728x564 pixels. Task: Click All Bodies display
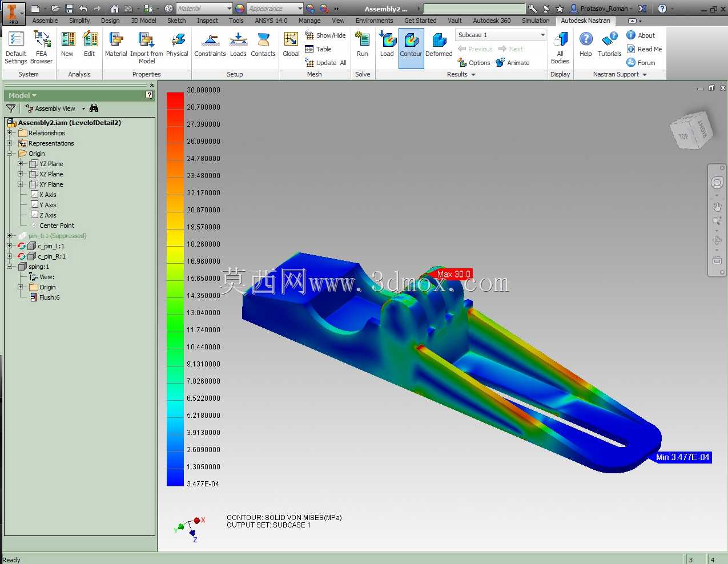(x=560, y=47)
